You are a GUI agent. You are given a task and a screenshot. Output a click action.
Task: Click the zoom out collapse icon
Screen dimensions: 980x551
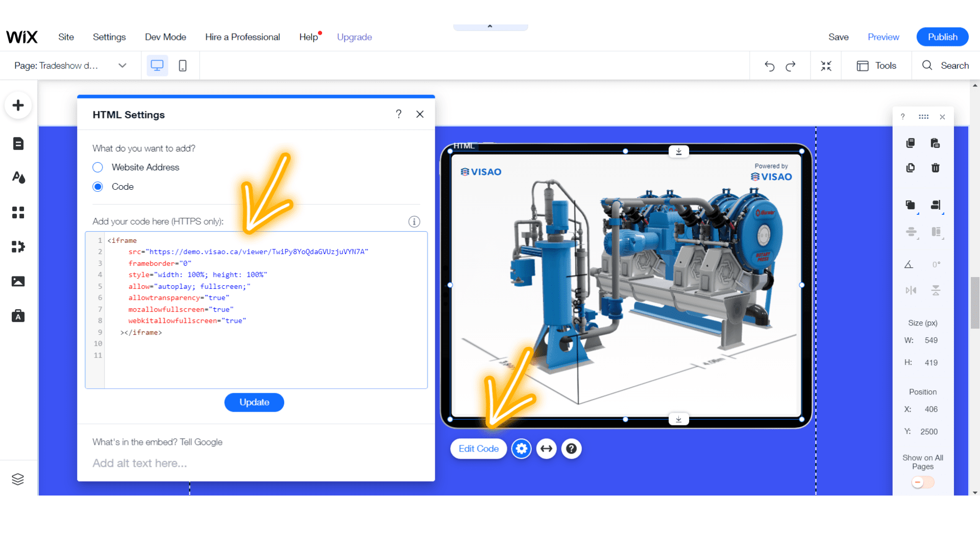pos(826,66)
